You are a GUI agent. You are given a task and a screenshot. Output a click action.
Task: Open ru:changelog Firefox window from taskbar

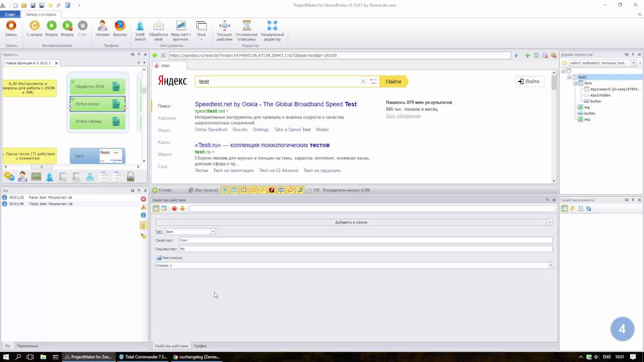click(x=196, y=357)
